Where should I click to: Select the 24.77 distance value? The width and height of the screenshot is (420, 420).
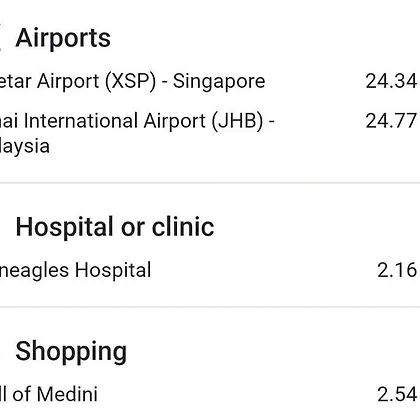(x=391, y=121)
